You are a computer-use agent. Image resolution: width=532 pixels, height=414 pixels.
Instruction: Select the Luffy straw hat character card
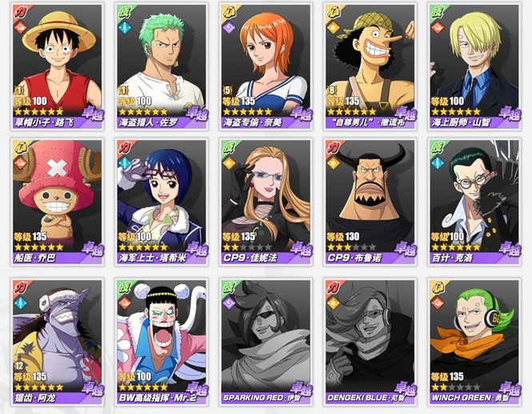[x=58, y=66]
